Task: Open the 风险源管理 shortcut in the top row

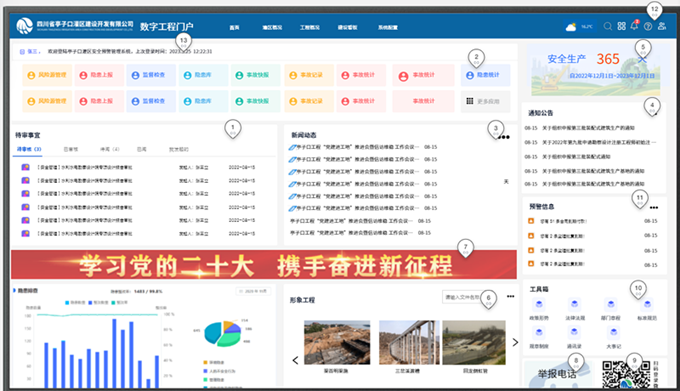Action: (47, 75)
